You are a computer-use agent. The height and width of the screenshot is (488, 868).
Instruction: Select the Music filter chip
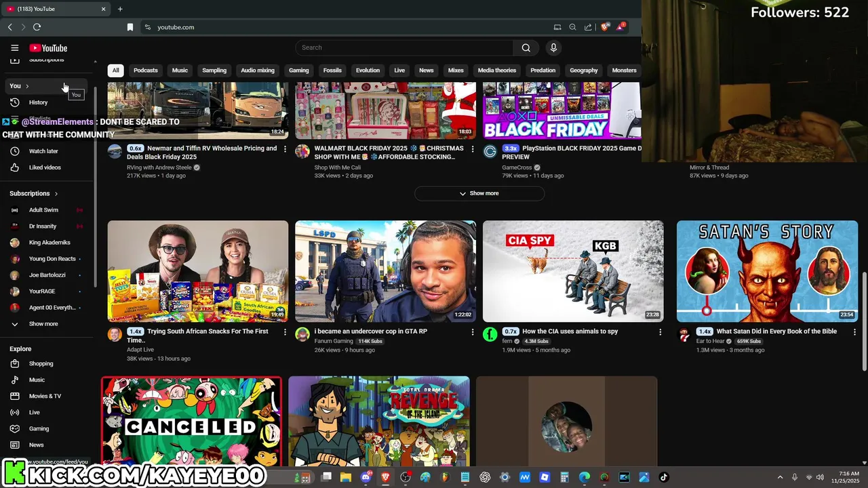tap(180, 70)
